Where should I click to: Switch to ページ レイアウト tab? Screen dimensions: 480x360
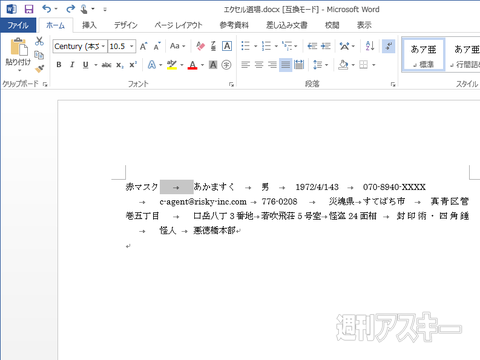[178, 25]
